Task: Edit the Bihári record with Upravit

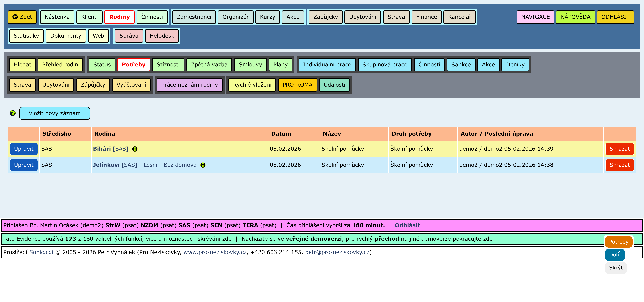Action: 23,149
